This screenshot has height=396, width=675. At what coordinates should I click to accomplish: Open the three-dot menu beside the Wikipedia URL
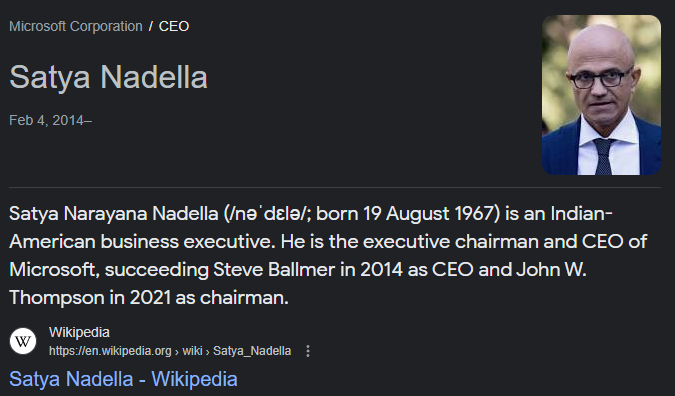pyautogui.click(x=308, y=351)
